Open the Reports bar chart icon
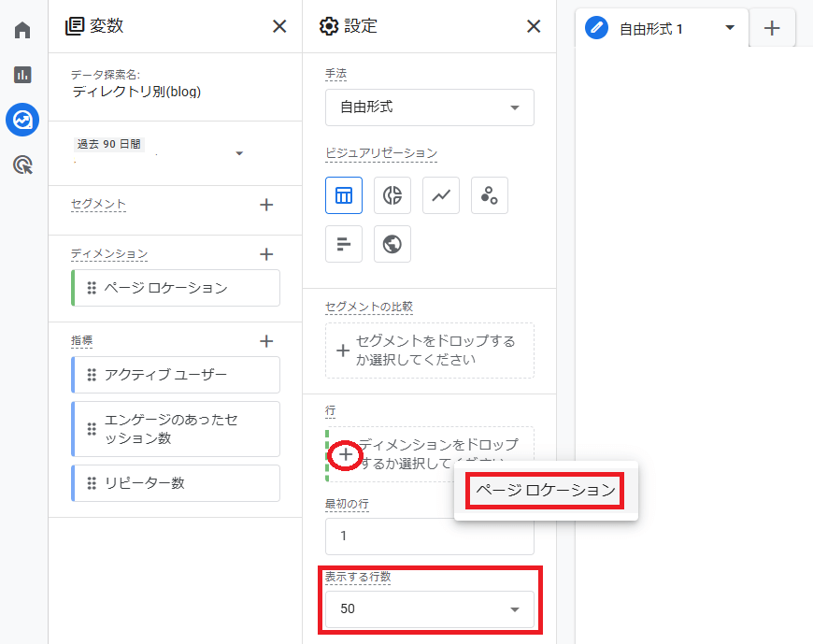Image resolution: width=813 pixels, height=644 pixels. click(x=22, y=75)
